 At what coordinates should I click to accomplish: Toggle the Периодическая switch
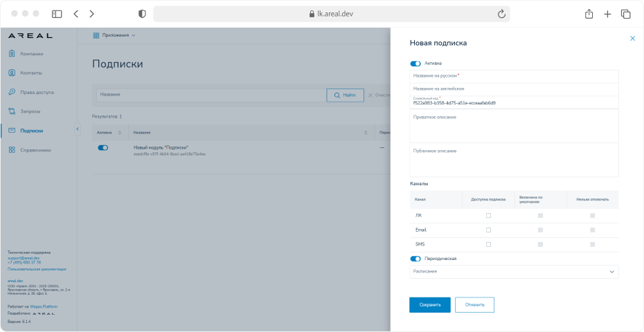click(415, 259)
